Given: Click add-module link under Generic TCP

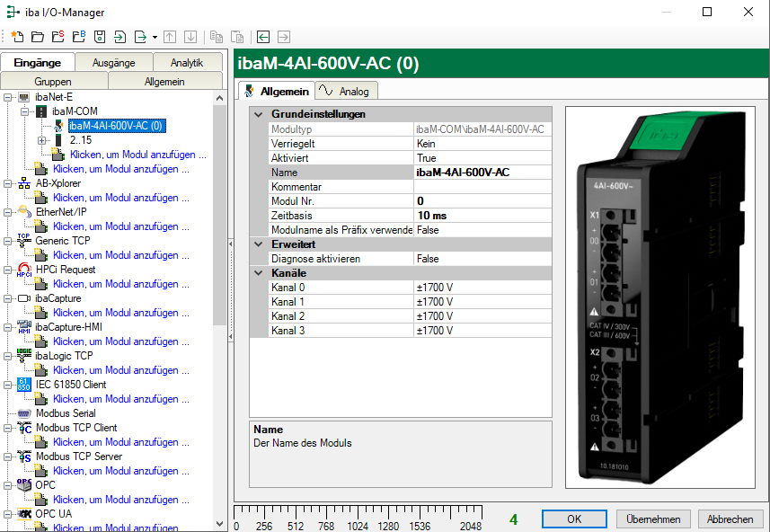Looking at the screenshot, I should pyautogui.click(x=120, y=255).
